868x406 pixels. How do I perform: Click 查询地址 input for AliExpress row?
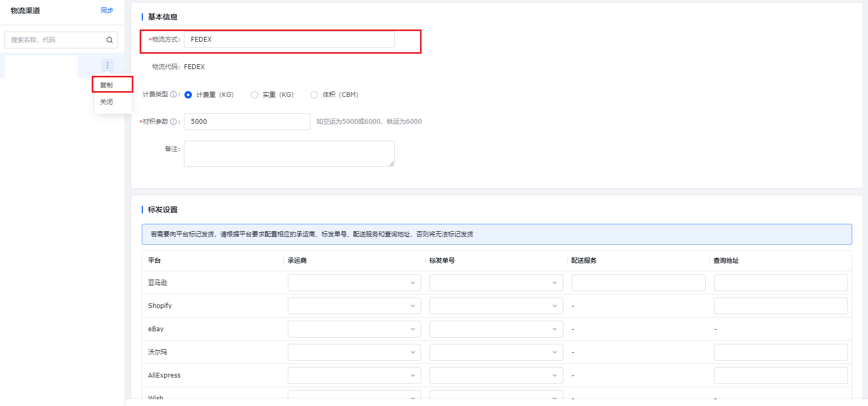point(781,375)
